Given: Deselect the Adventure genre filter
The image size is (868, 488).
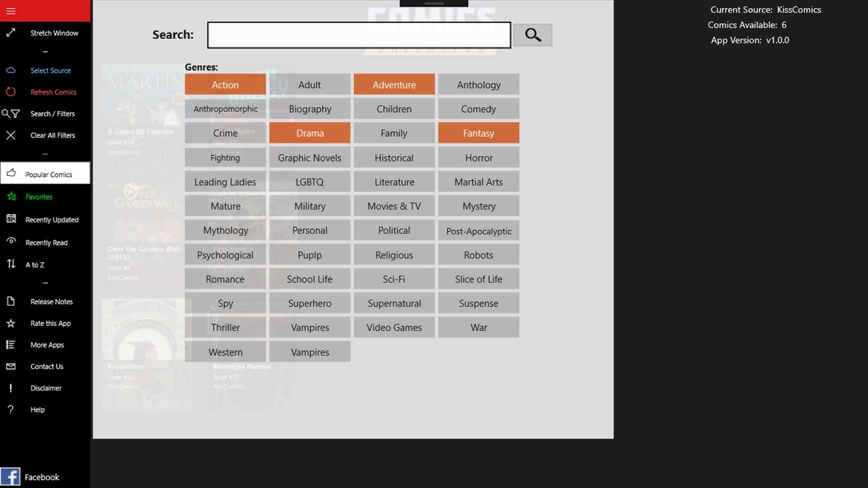Looking at the screenshot, I should (394, 84).
